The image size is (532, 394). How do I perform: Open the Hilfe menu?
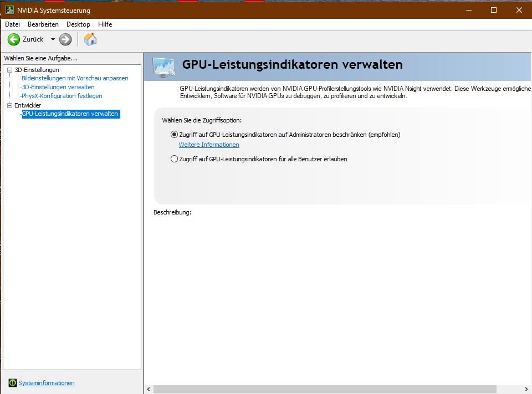pos(105,24)
